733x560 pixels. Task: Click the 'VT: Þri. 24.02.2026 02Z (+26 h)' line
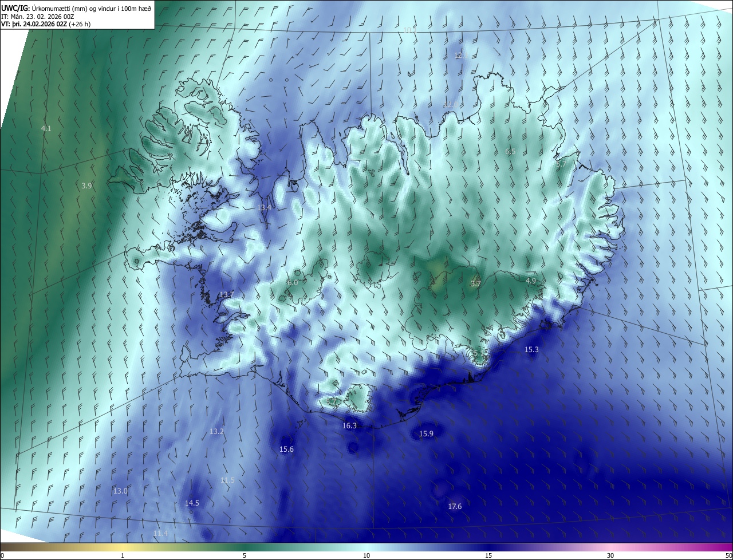pyautogui.click(x=46, y=24)
